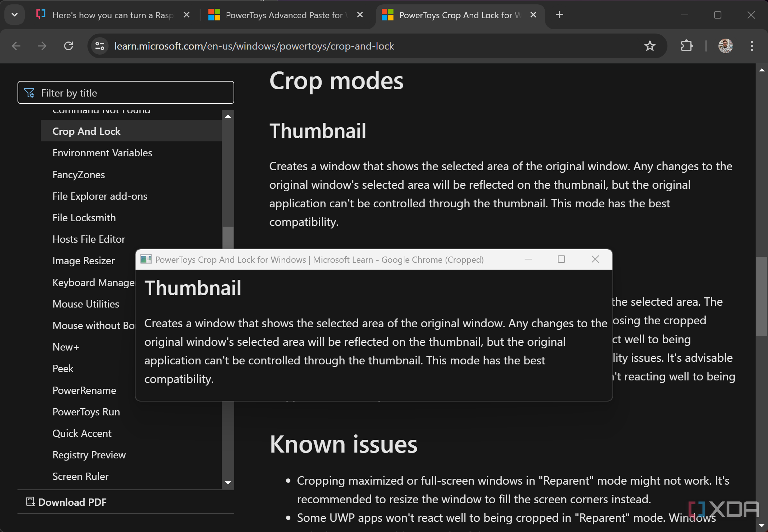Viewport: 768px width, 532px height.
Task: Maximize the Chrome window
Action: (718, 15)
